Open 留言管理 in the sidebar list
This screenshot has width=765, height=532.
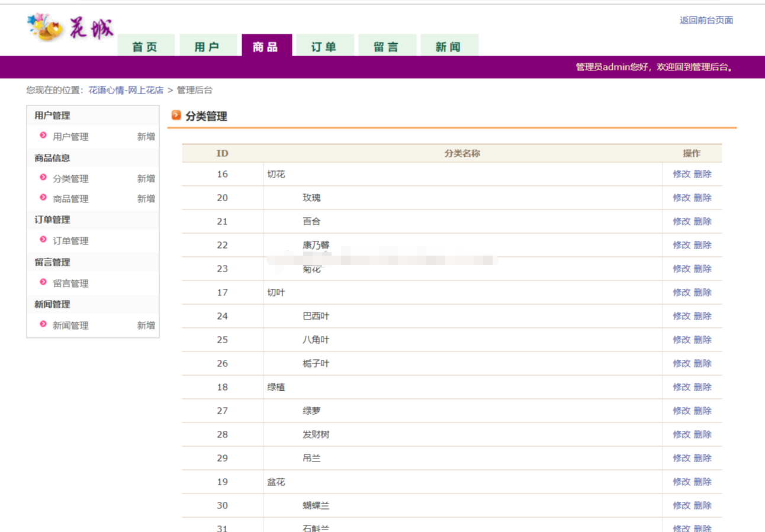(x=70, y=283)
